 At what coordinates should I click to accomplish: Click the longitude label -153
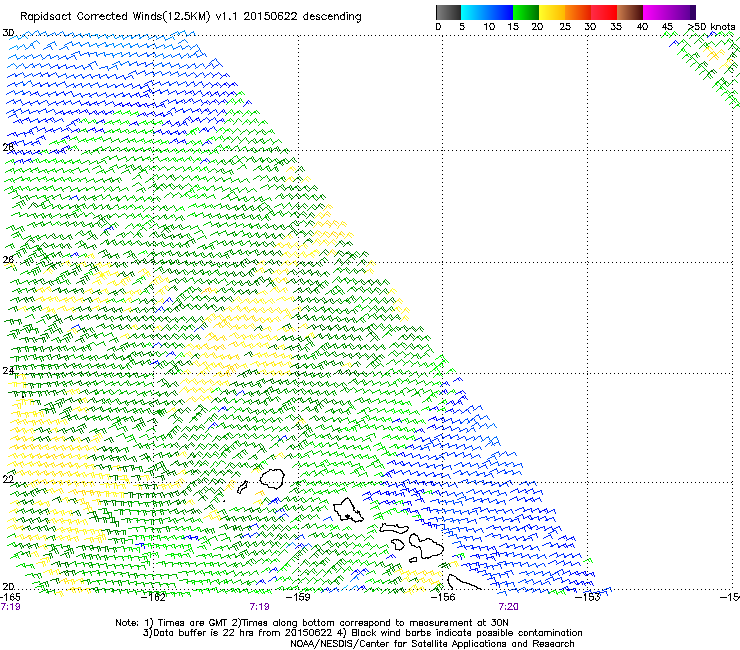pyautogui.click(x=588, y=597)
